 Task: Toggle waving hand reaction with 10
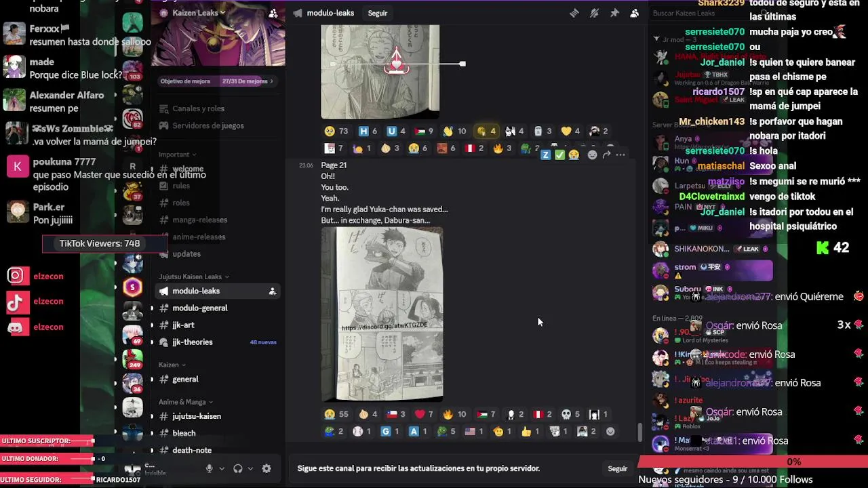tap(455, 131)
